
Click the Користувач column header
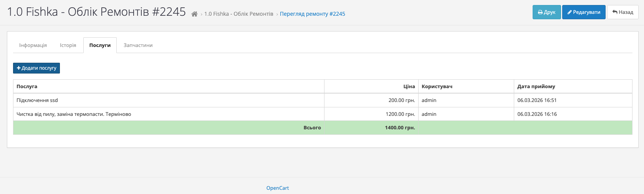(x=466, y=86)
